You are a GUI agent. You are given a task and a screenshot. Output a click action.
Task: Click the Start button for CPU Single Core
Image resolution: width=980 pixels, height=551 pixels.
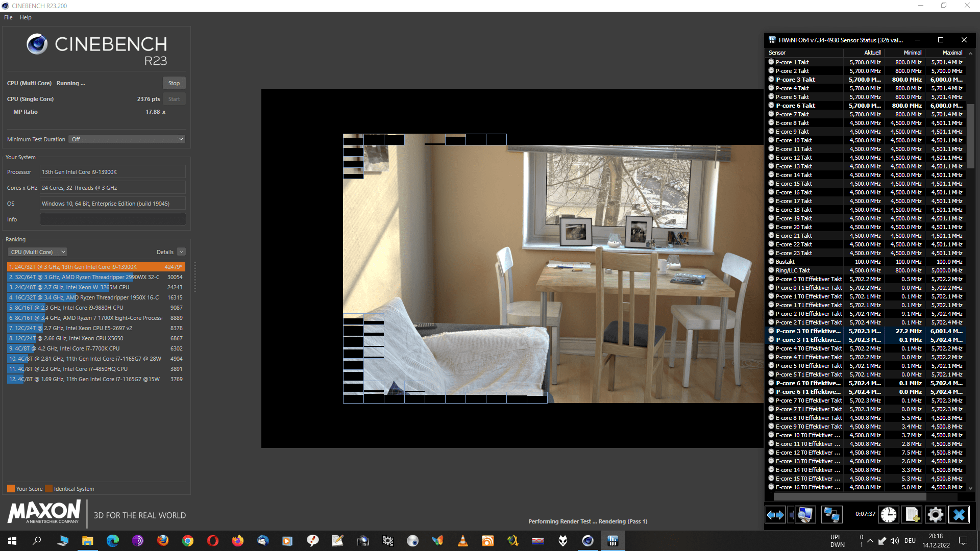coord(174,99)
